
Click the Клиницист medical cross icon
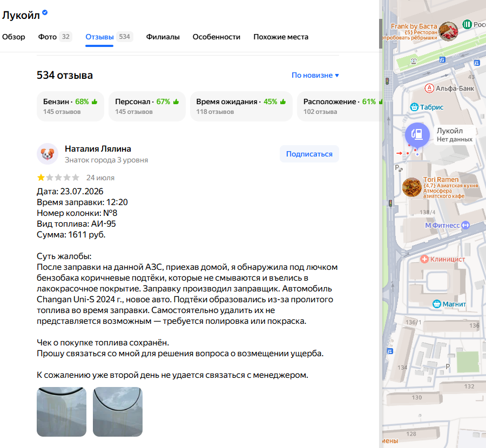pyautogui.click(x=424, y=259)
